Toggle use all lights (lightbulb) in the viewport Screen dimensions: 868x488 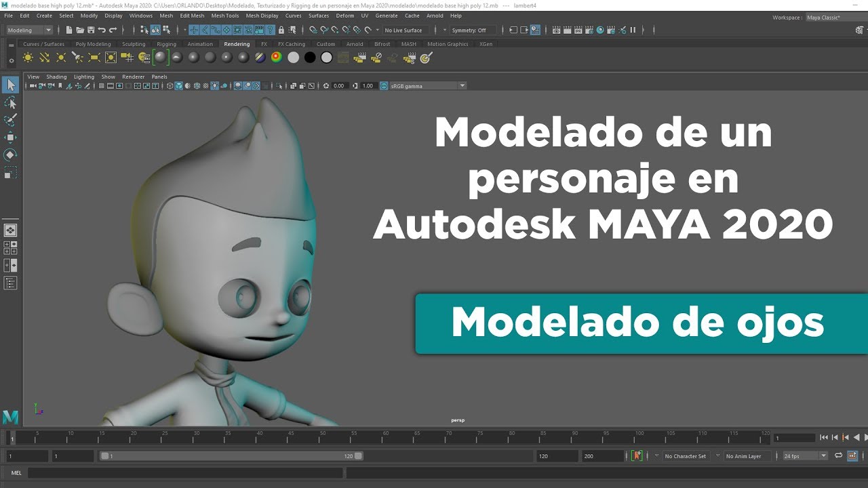(214, 86)
